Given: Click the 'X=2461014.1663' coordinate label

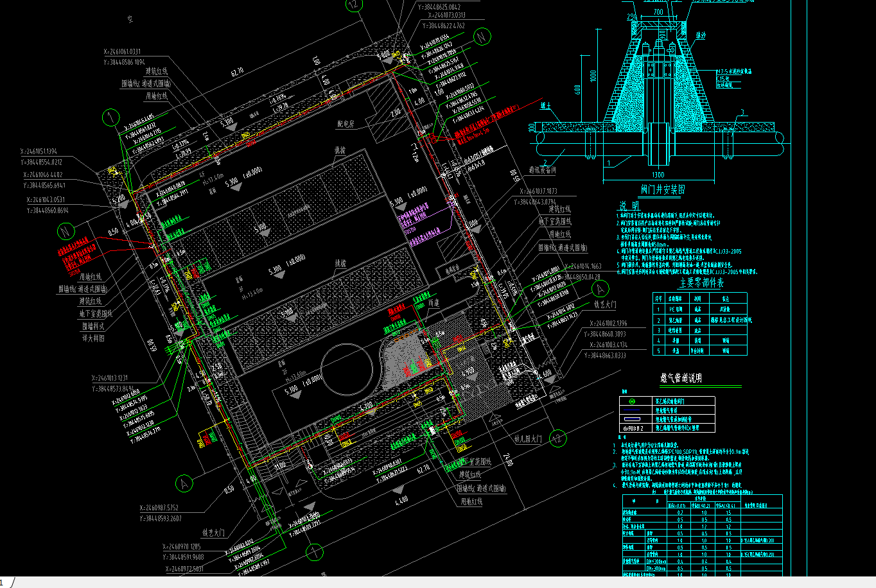Looking at the screenshot, I should [x=583, y=266].
